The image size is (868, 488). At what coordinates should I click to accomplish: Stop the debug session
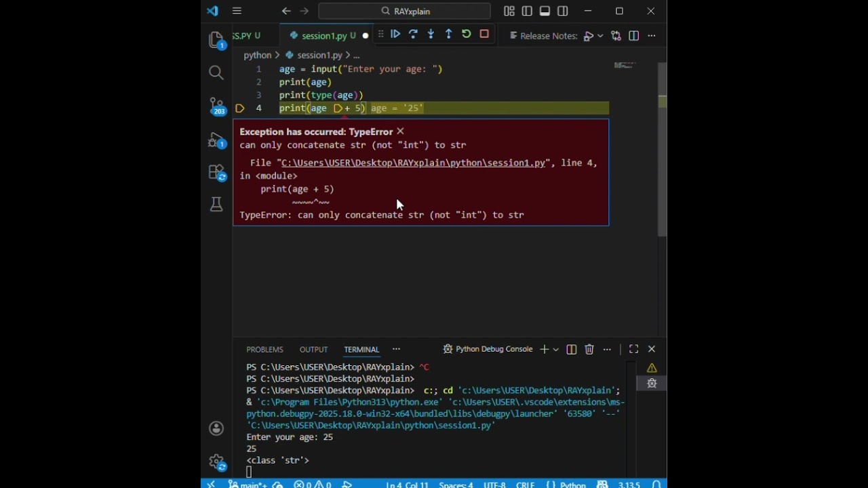484,34
